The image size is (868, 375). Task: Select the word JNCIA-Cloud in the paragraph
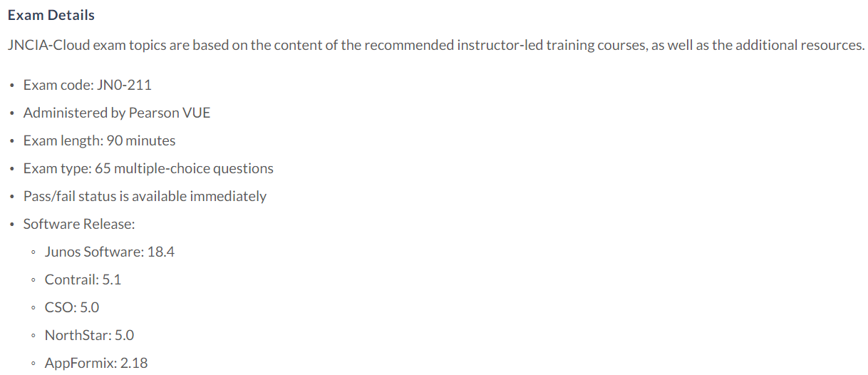tap(44, 45)
